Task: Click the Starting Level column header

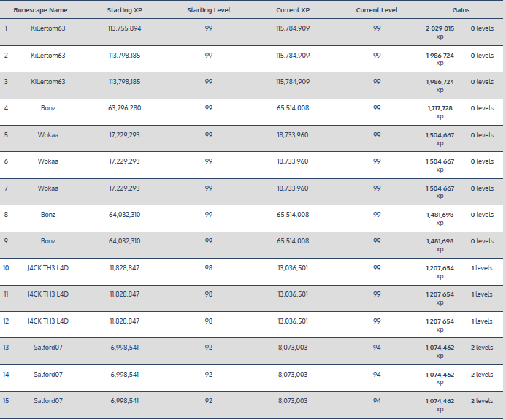Action: [x=209, y=11]
